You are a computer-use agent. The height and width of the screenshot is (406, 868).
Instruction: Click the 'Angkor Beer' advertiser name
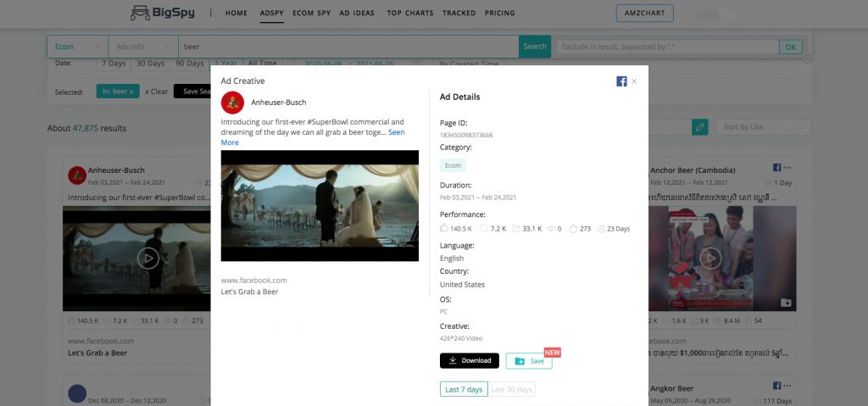[x=671, y=388]
